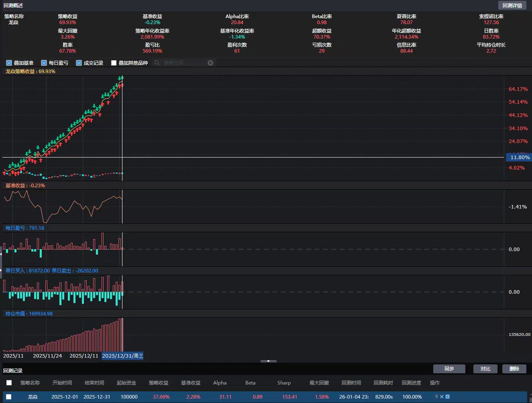Enable the 叠加其他品种 checkbox
The height and width of the screenshot is (403, 532).
click(x=114, y=63)
